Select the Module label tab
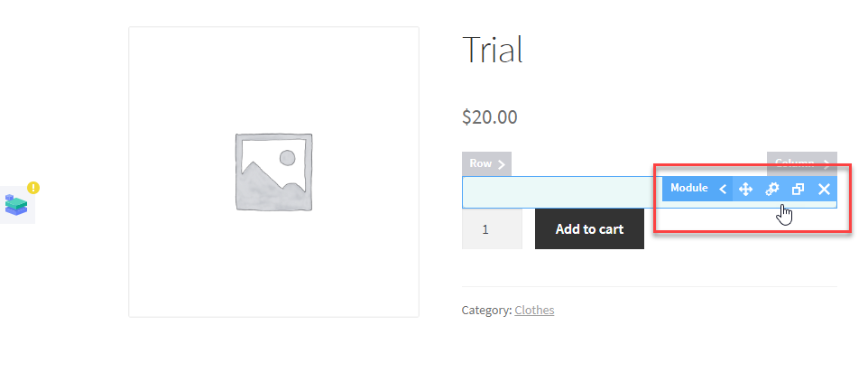 point(688,189)
